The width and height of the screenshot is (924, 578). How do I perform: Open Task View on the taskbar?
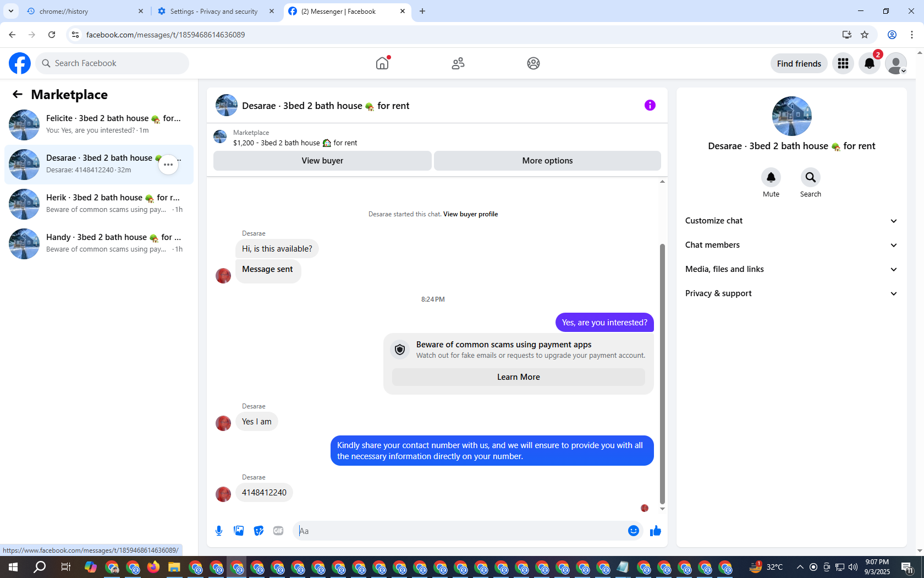[66, 567]
